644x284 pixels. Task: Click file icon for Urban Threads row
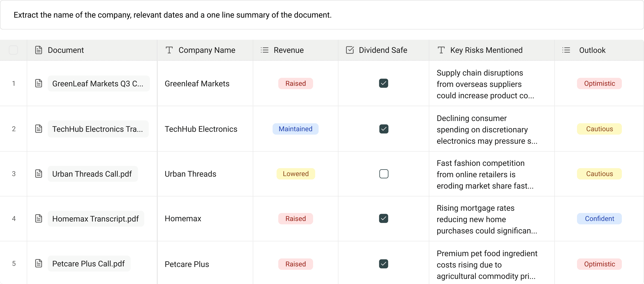(38, 173)
